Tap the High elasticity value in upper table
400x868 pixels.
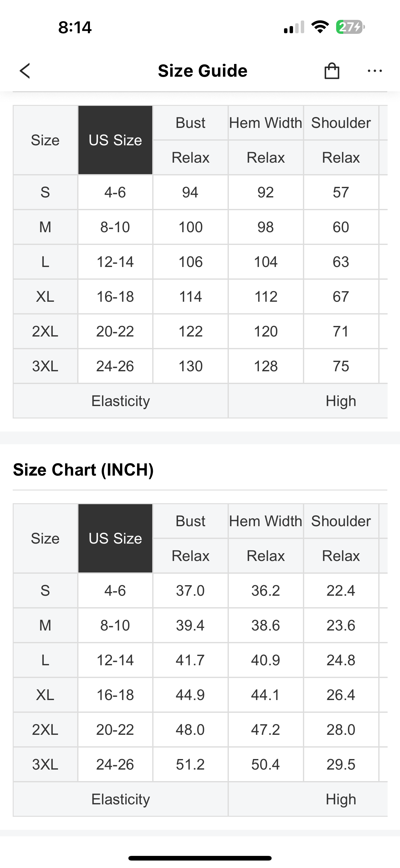coord(341,401)
